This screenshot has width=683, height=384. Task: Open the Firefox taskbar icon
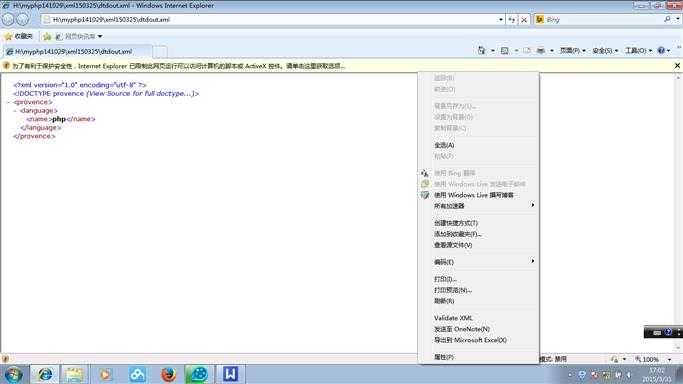[x=168, y=374]
